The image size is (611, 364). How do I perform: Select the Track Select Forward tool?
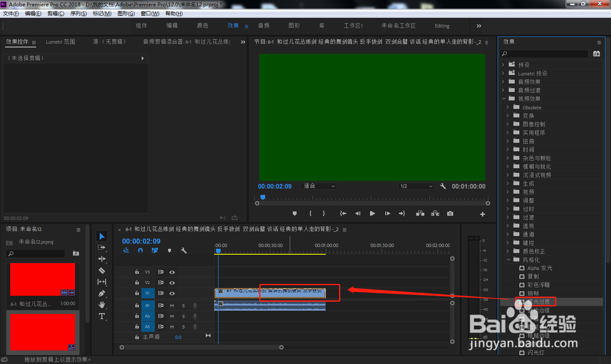[x=102, y=247]
